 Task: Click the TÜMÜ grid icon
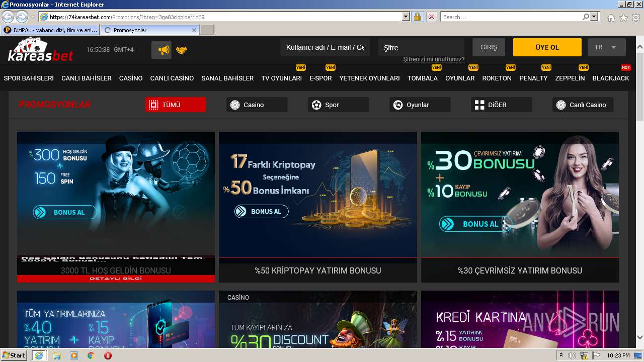click(154, 105)
